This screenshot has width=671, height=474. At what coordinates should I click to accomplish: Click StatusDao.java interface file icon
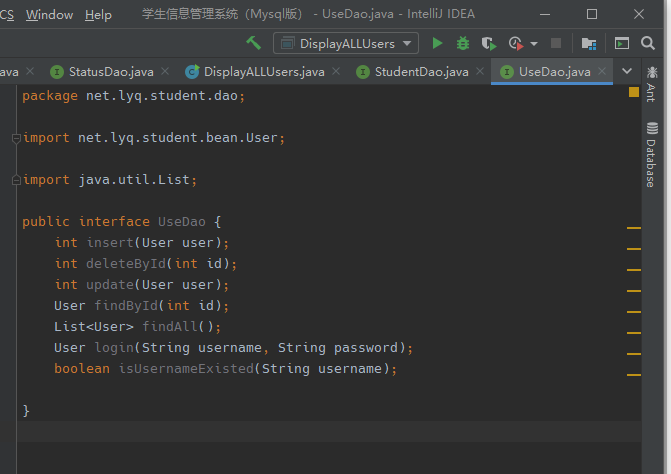pos(56,72)
